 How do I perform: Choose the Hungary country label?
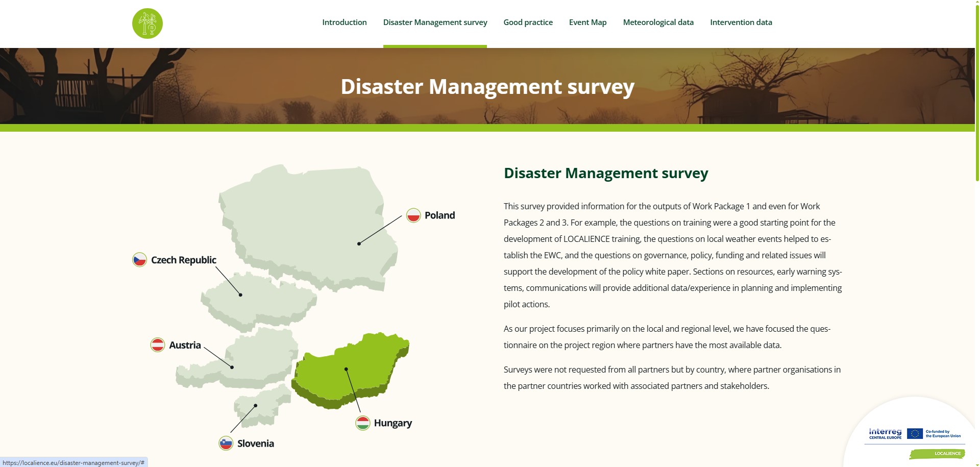(393, 423)
